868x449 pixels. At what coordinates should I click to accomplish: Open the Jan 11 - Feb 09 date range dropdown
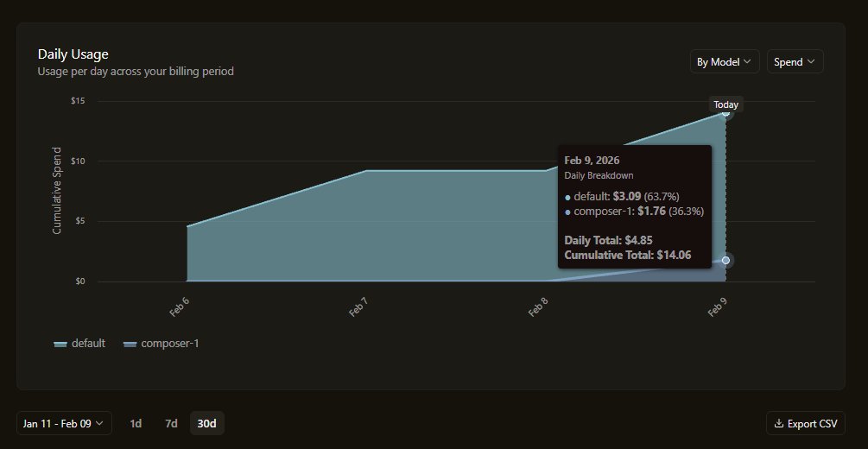click(x=64, y=424)
